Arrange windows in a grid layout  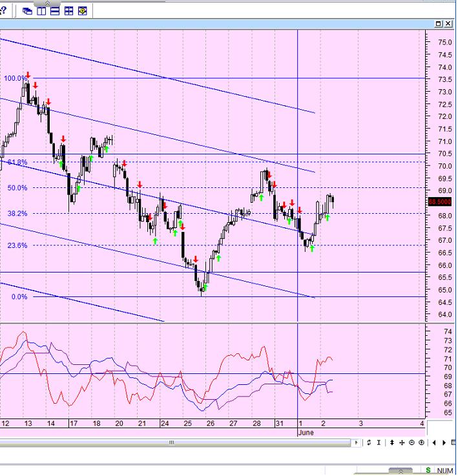68,11
